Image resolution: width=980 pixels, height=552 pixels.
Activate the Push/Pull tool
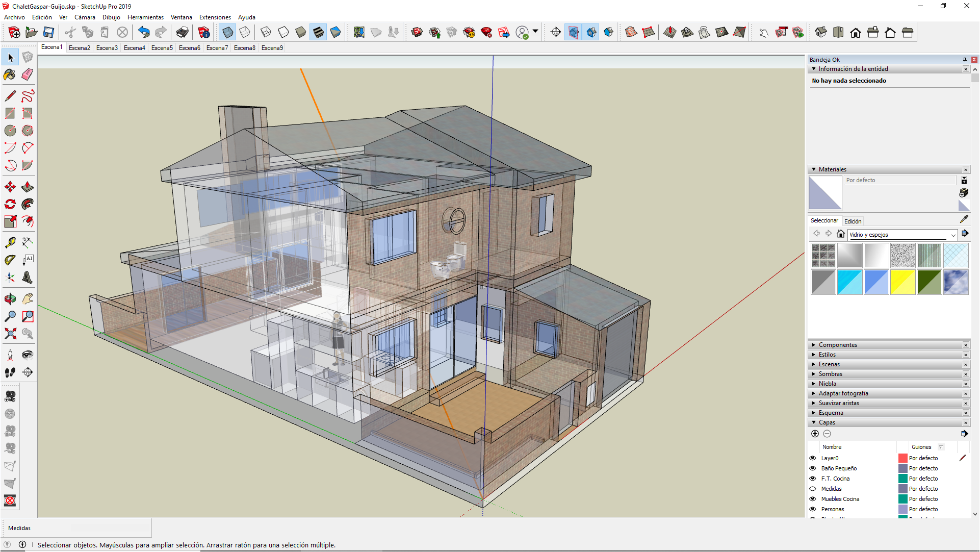pos(28,187)
